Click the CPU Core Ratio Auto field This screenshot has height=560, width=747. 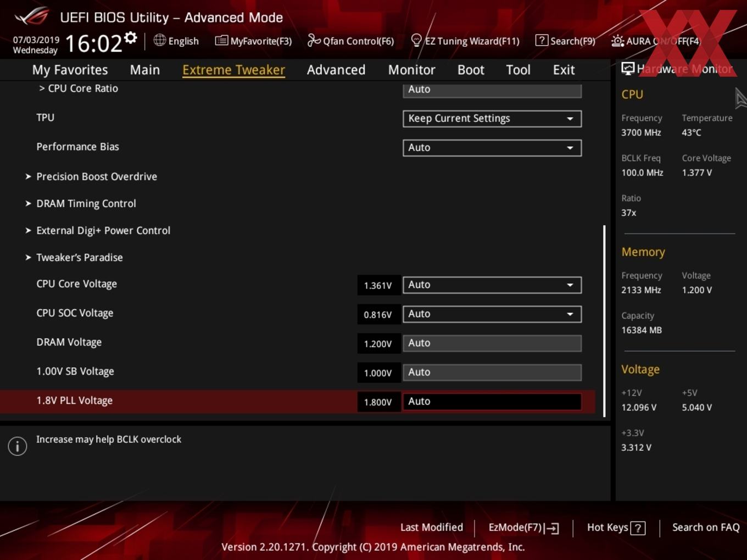click(x=492, y=90)
